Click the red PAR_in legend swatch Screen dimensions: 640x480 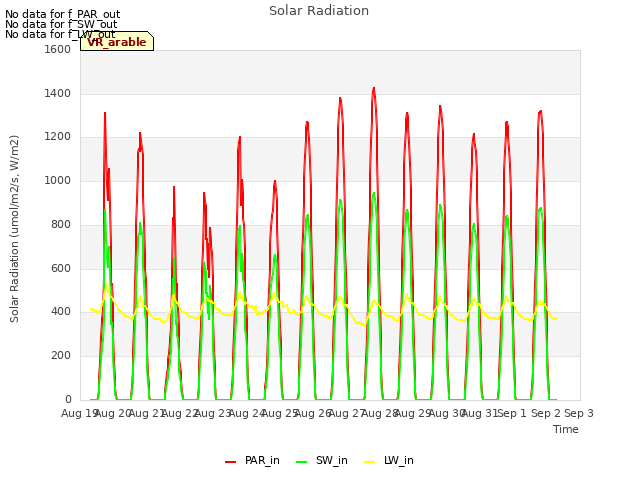231,461
